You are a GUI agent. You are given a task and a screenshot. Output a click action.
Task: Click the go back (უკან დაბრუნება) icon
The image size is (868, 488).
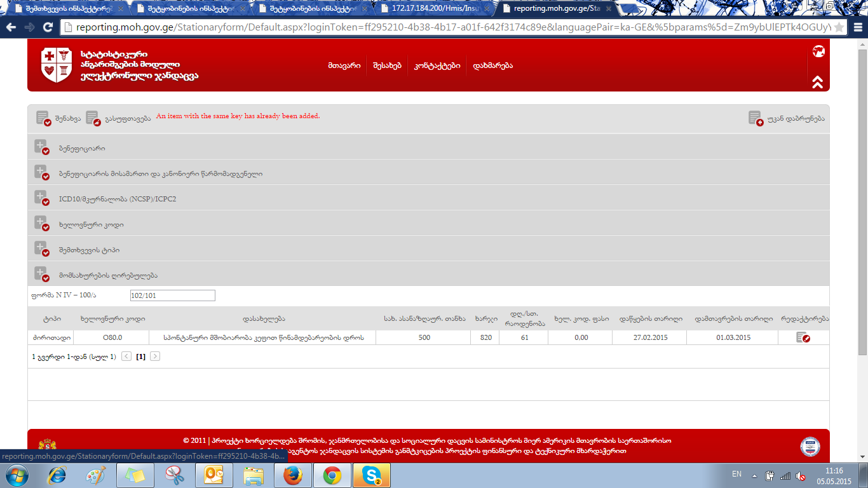pos(756,118)
